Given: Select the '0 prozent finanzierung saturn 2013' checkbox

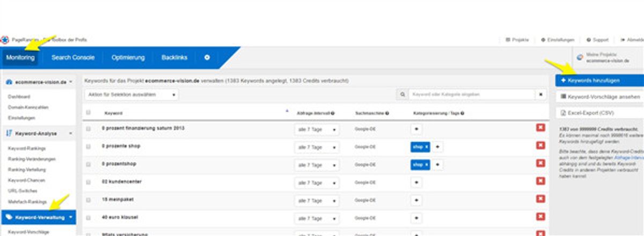Looking at the screenshot, I should [89, 129].
